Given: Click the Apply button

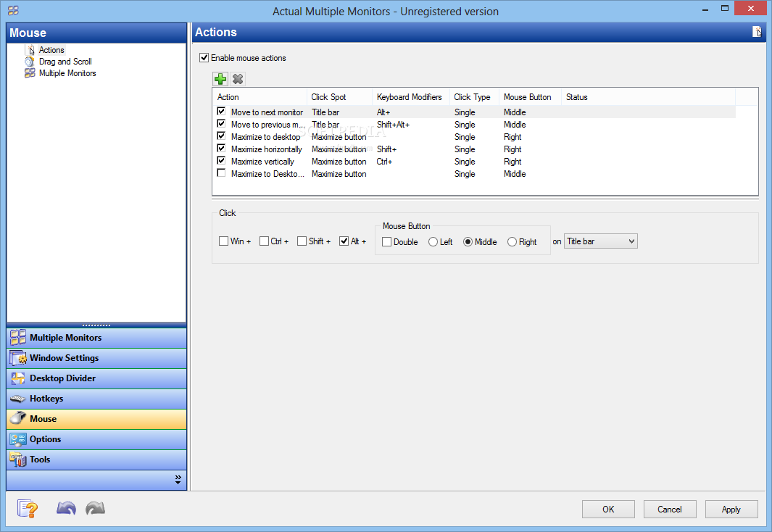Looking at the screenshot, I should [731, 510].
